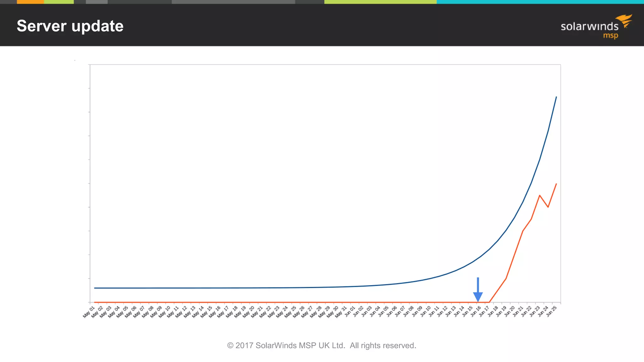
Task: Click the orange line's peak near Jun 23
Action: pyautogui.click(x=540, y=195)
